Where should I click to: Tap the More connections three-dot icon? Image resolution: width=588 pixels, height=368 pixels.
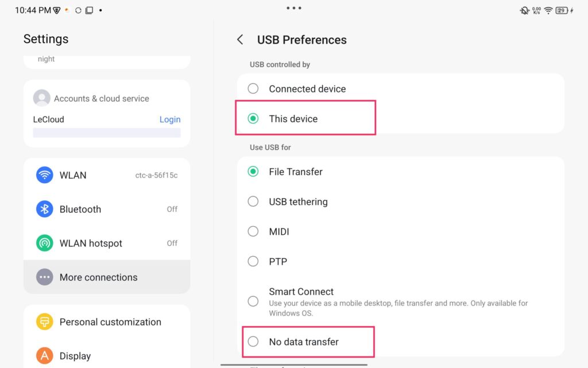[x=45, y=277]
